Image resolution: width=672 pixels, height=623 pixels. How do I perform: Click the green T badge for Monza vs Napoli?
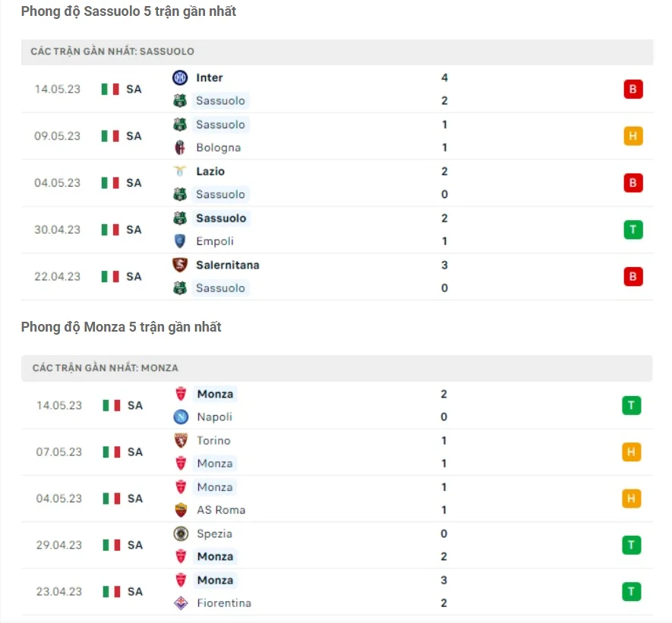[x=633, y=404]
